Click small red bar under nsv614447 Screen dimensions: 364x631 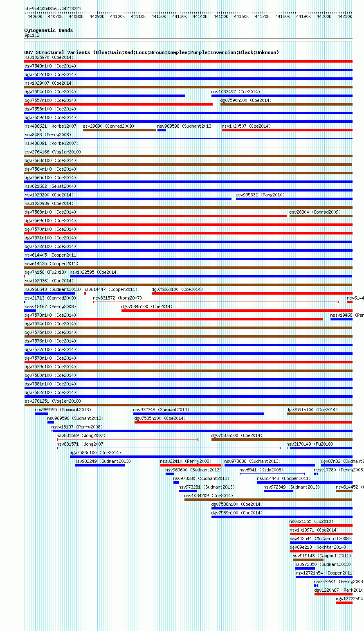(x=85, y=293)
